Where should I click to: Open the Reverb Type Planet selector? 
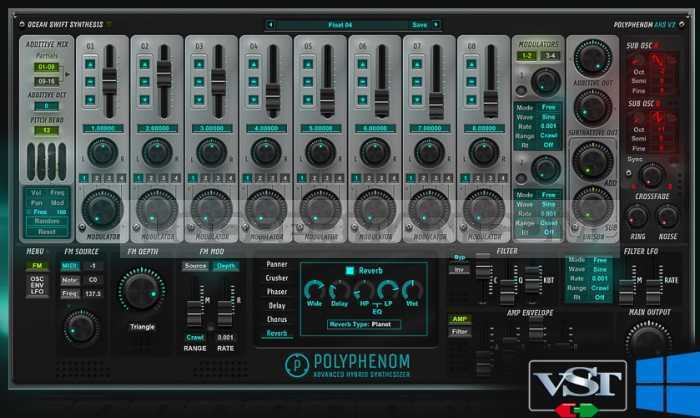[x=364, y=324]
